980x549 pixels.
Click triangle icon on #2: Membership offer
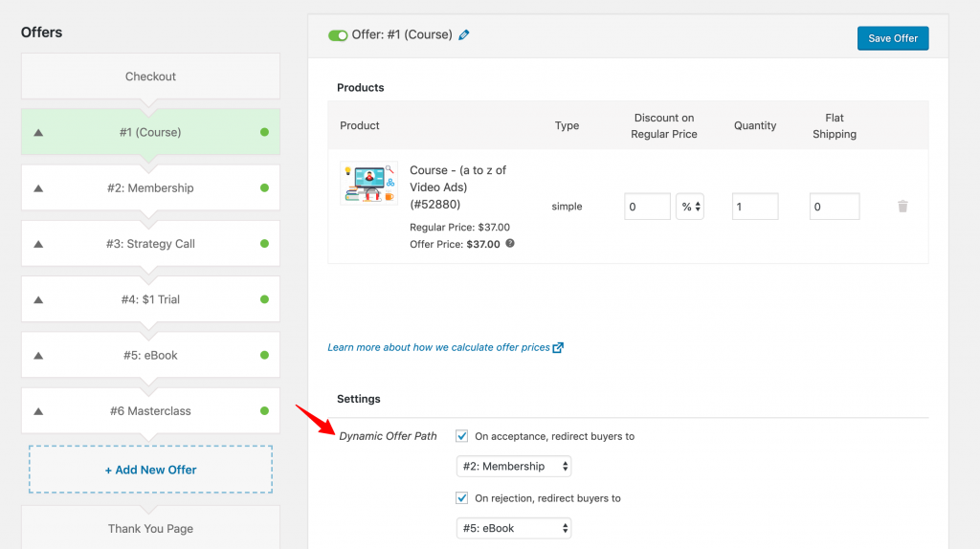coord(38,188)
